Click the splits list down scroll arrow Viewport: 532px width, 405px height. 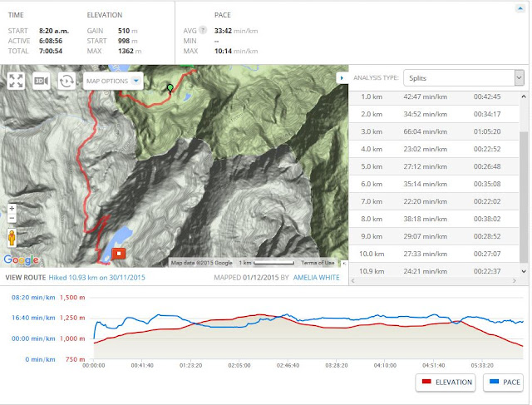[524, 271]
